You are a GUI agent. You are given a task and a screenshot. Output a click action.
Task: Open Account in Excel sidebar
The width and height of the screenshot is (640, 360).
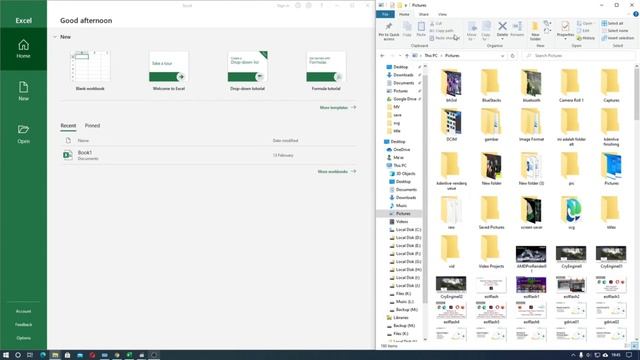click(23, 311)
